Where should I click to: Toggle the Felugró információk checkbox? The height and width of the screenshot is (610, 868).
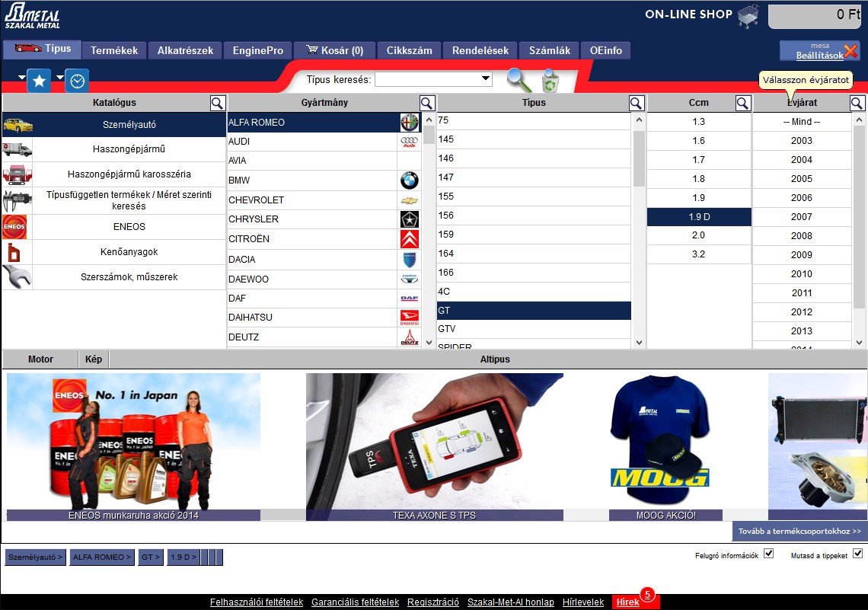(x=768, y=554)
